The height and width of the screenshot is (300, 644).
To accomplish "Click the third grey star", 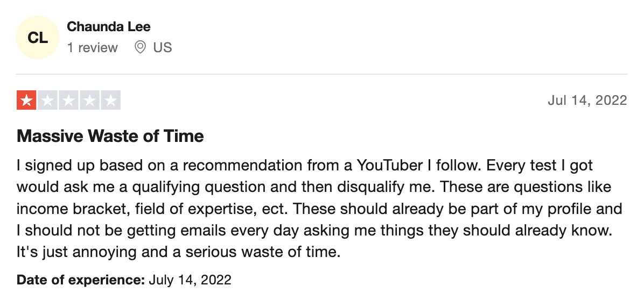I will click(x=68, y=100).
